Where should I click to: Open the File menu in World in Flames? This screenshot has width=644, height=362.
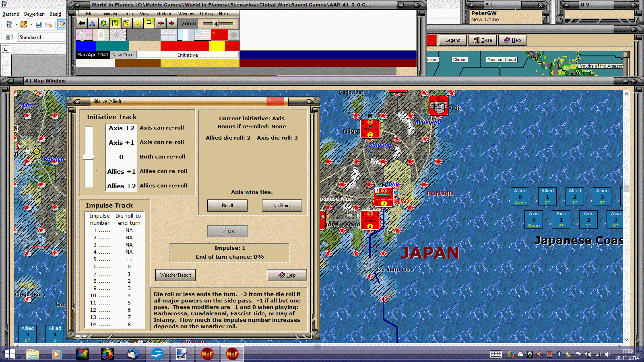pos(89,14)
